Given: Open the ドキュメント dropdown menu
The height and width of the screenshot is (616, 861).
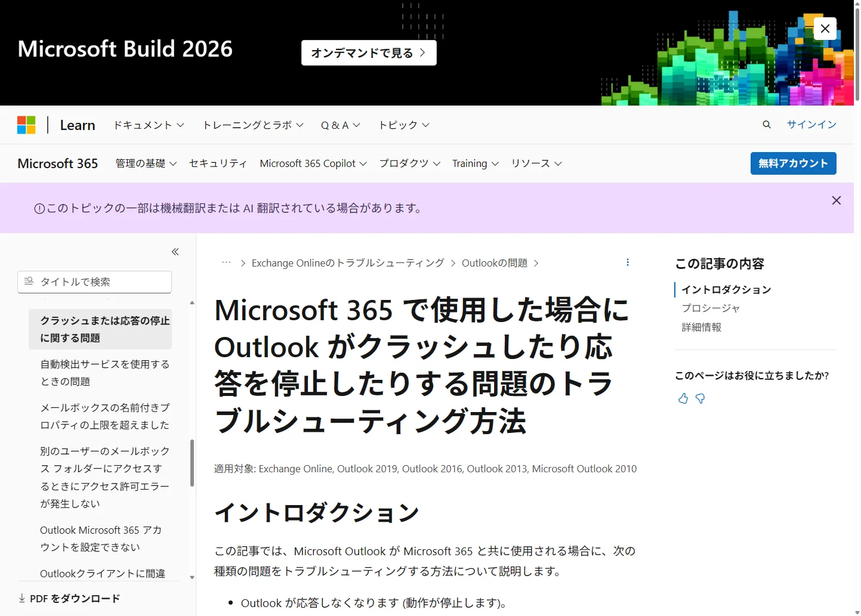Looking at the screenshot, I should pos(149,125).
